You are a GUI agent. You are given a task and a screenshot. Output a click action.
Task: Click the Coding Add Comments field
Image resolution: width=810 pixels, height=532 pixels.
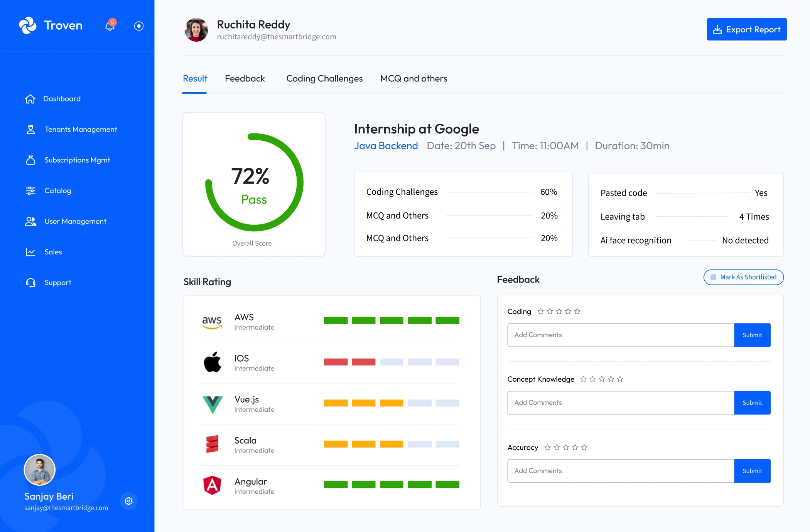click(620, 335)
